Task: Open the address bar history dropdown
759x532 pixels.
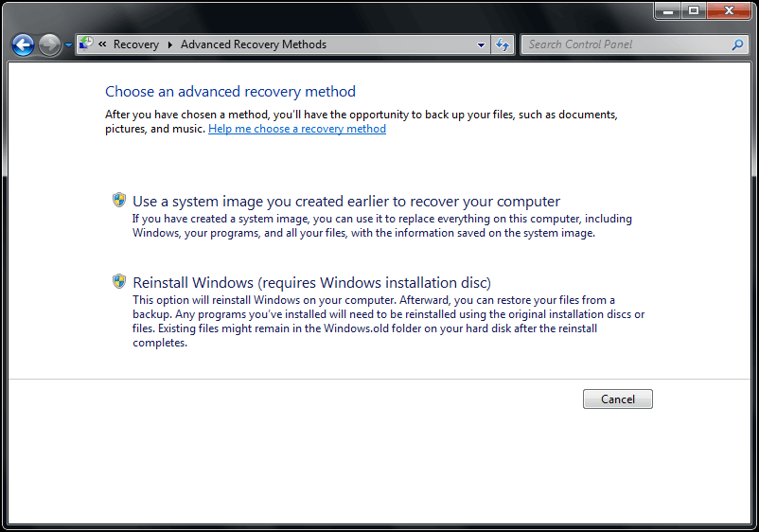Action: pyautogui.click(x=481, y=45)
